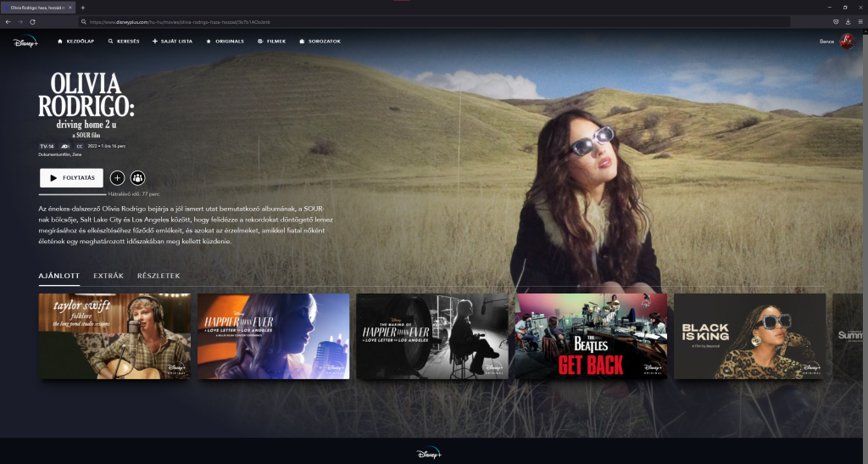Click the Hátralévő idő: 77 perc text
868x464 pixels.
coord(134,194)
